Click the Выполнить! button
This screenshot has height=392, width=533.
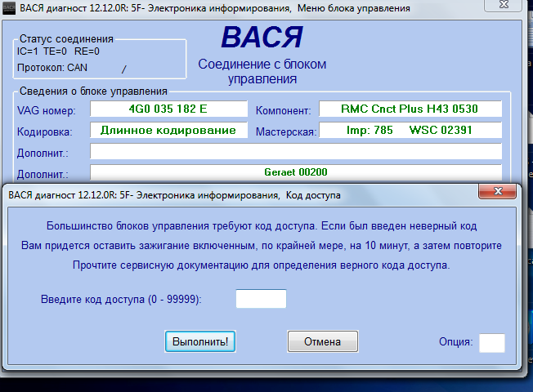click(x=200, y=341)
